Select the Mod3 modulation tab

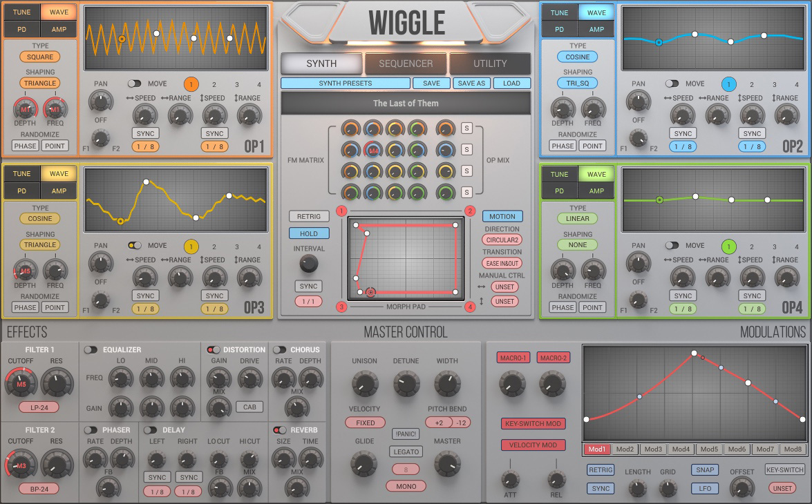tap(653, 449)
